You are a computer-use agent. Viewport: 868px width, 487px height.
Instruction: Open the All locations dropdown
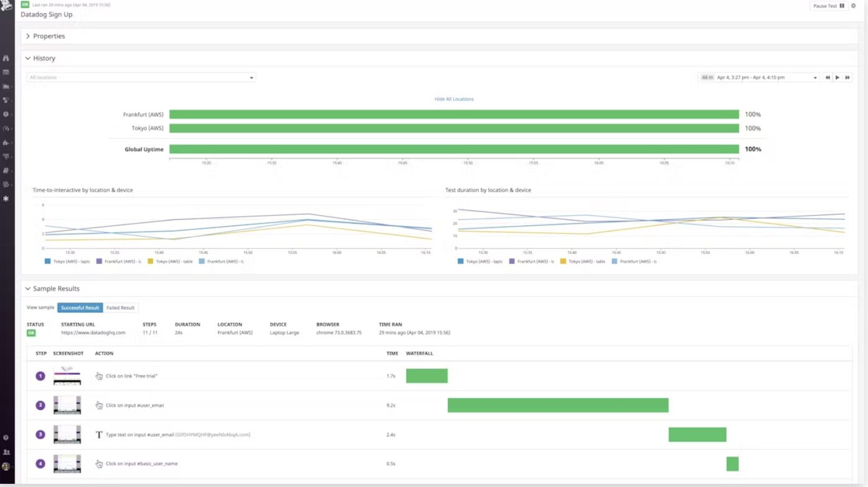click(x=141, y=77)
